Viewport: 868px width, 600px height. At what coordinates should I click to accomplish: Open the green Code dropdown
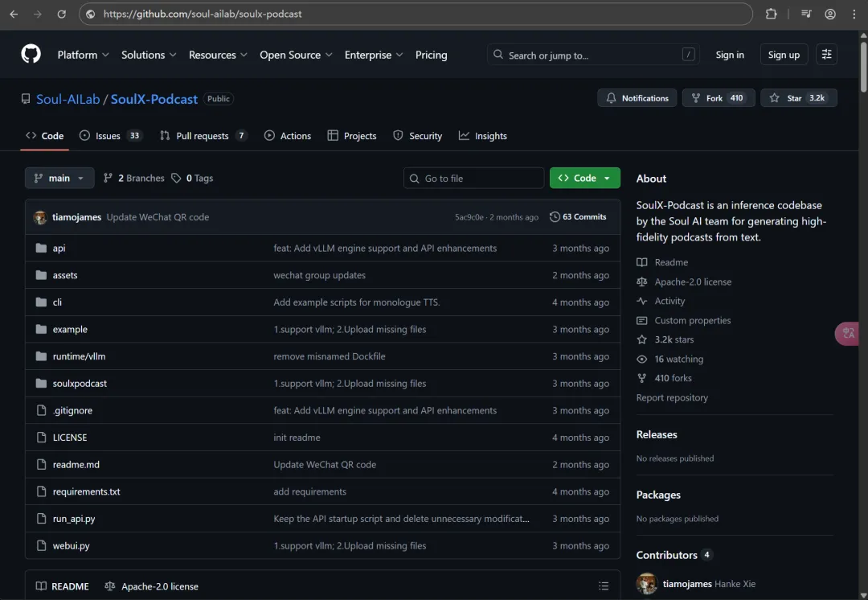point(584,178)
